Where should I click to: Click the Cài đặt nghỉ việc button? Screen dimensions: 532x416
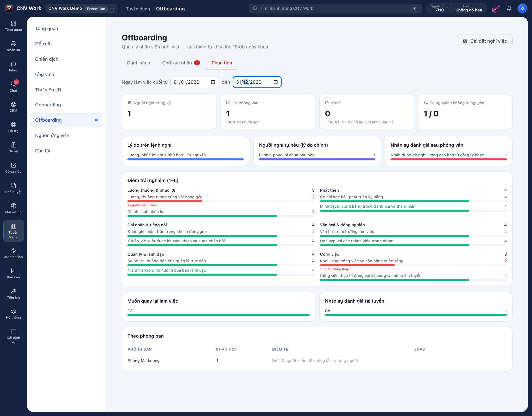(484, 41)
